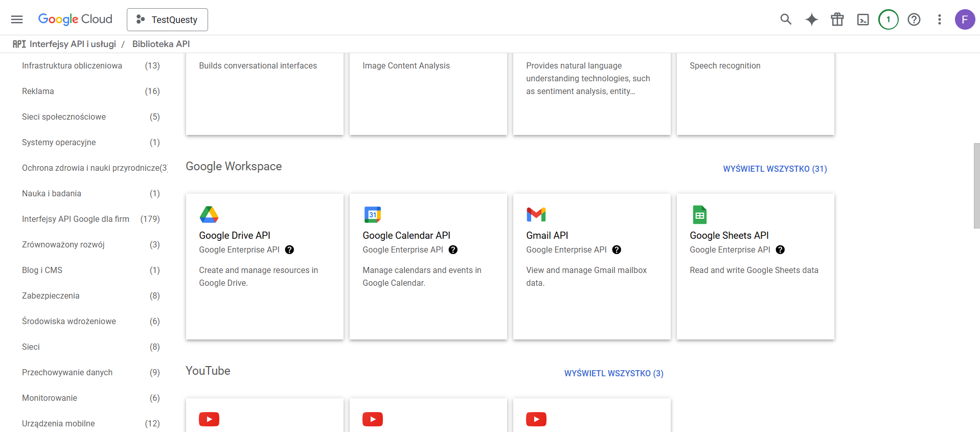Click the Google Drive logo icon

pyautogui.click(x=209, y=215)
